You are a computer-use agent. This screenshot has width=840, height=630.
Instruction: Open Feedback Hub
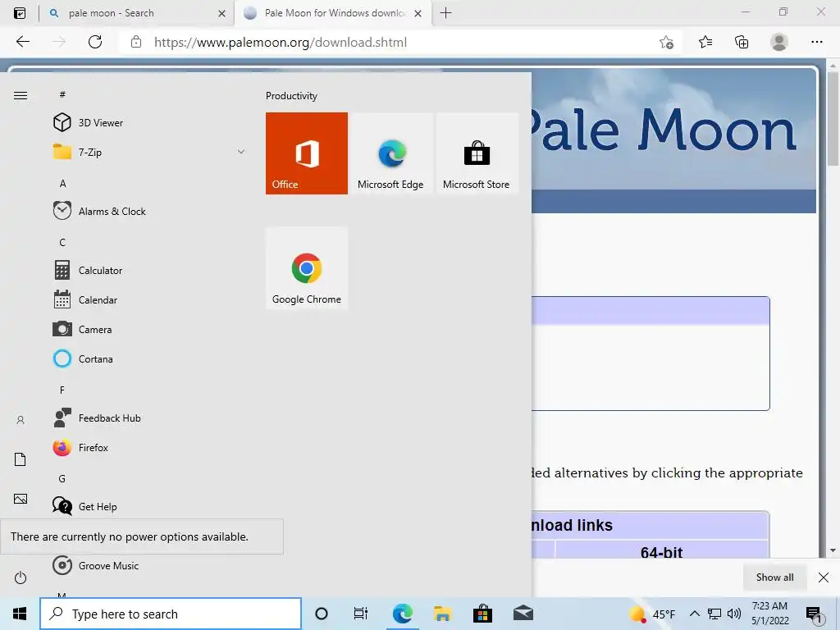pos(150,418)
